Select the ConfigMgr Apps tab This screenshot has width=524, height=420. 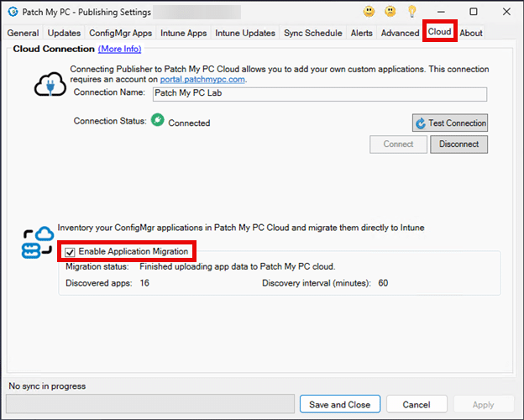(119, 33)
